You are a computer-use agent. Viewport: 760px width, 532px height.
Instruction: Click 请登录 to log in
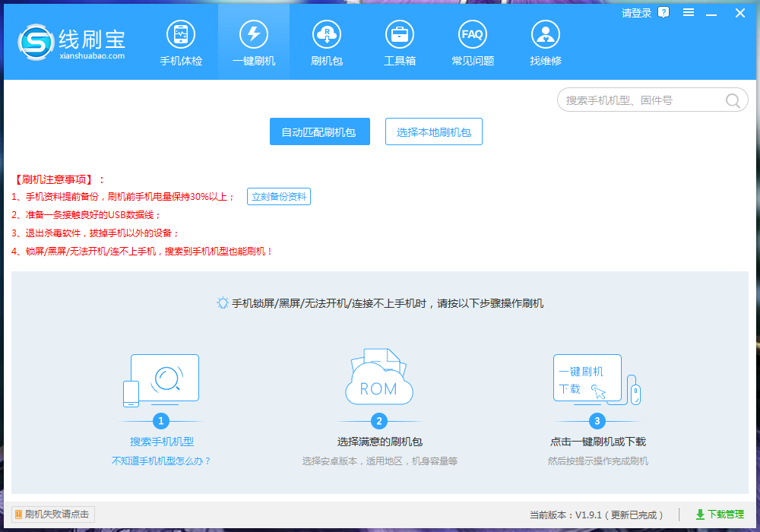coord(636,13)
